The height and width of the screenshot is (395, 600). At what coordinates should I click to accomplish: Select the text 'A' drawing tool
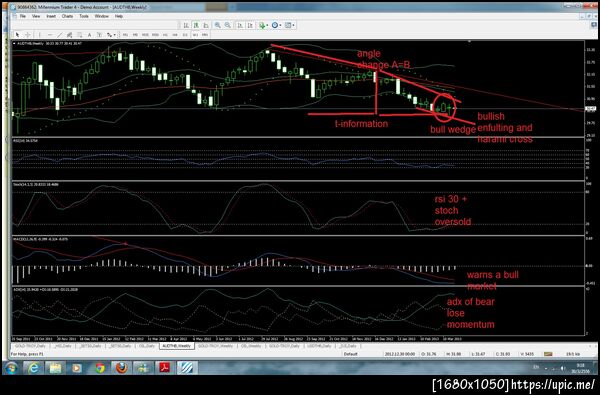89,35
